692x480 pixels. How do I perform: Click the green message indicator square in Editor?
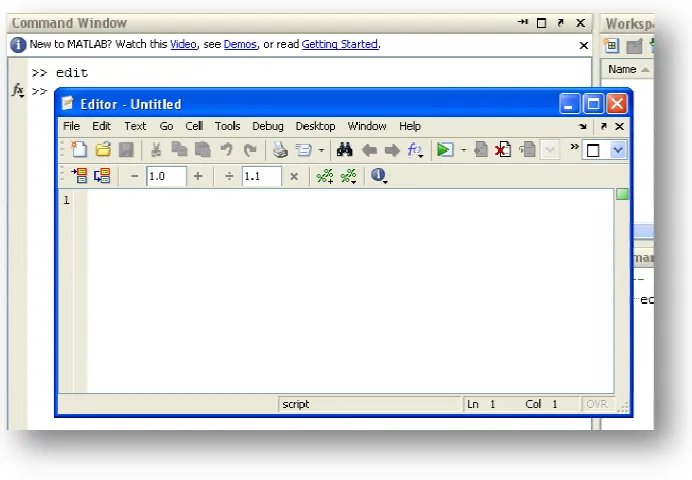click(x=622, y=194)
